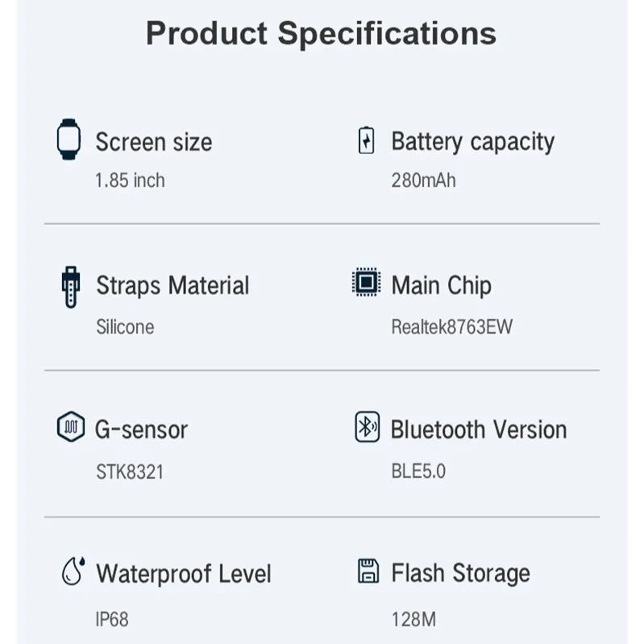Select the STK8321 sensor value
Screen dimensions: 644x644
[130, 472]
